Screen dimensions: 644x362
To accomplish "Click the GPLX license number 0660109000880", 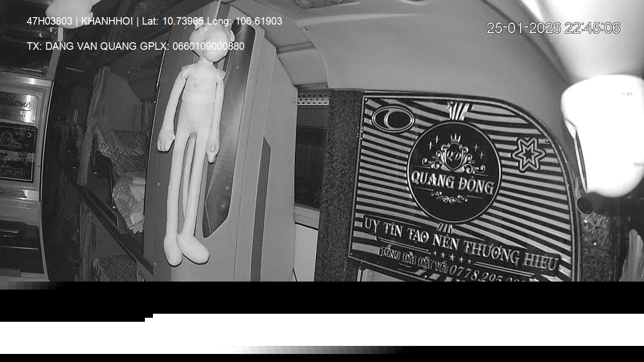I will [208, 46].
